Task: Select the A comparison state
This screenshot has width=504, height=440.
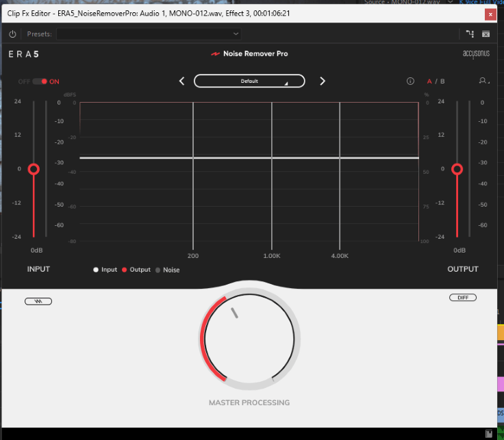Action: [429, 81]
